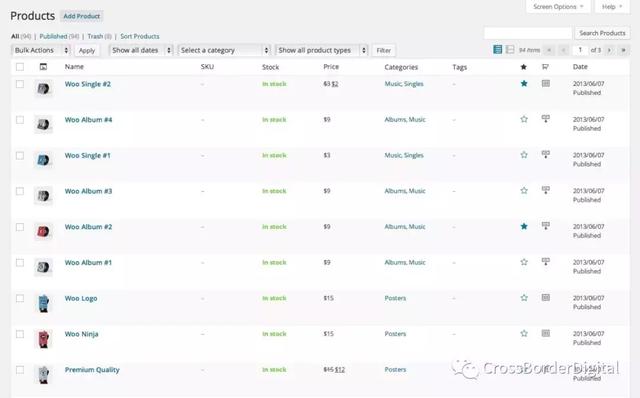Click product type icon for Woo Album #3

[546, 190]
